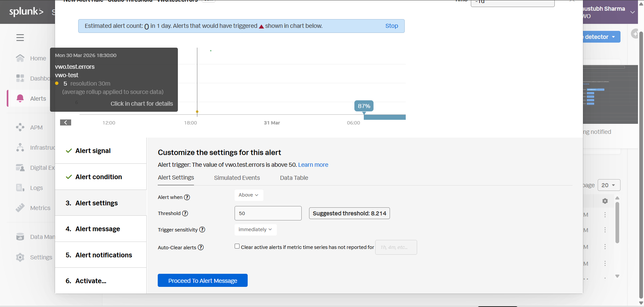Open the per-page '20' dropdown

[x=609, y=185]
